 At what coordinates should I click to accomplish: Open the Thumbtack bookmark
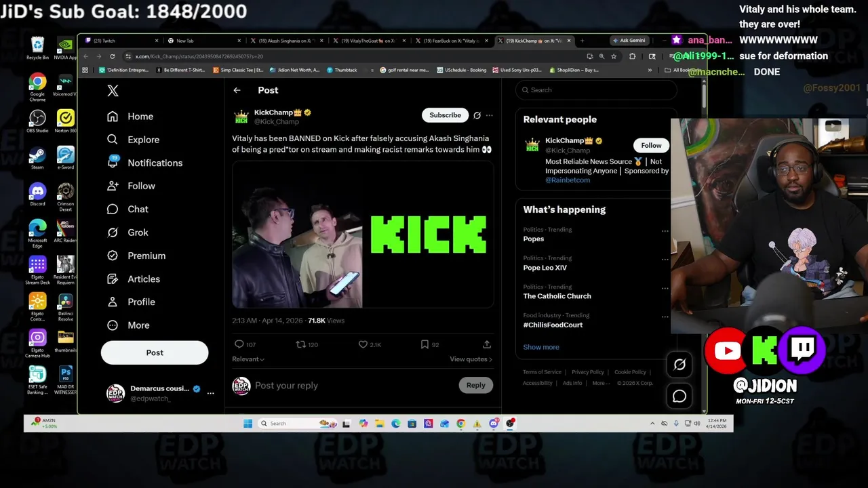(342, 70)
